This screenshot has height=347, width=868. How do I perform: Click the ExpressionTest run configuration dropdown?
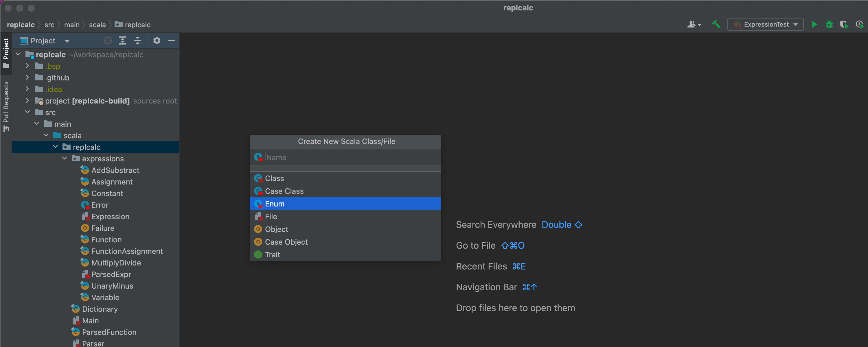[766, 24]
